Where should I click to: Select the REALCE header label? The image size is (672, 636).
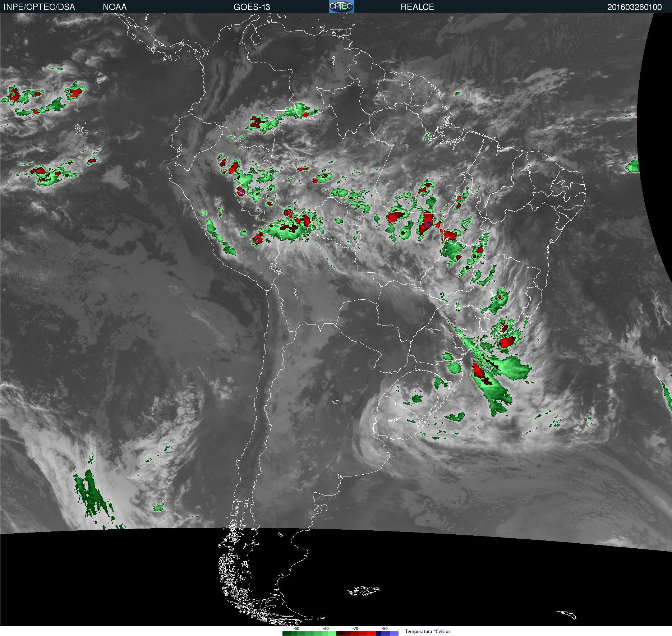[x=417, y=7]
